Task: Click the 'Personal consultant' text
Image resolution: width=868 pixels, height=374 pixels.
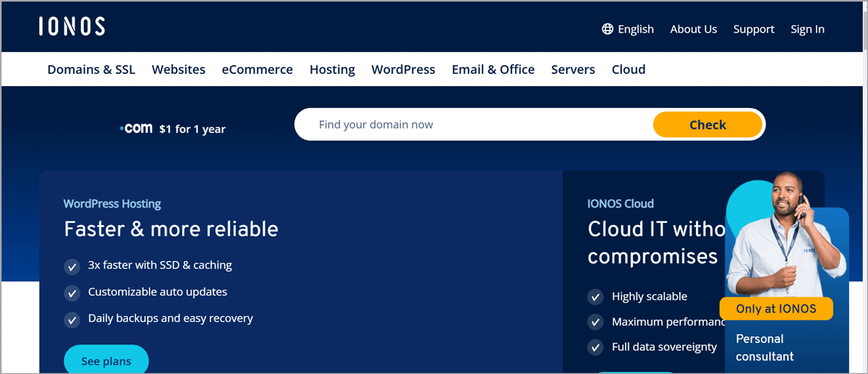Action: [x=765, y=347]
